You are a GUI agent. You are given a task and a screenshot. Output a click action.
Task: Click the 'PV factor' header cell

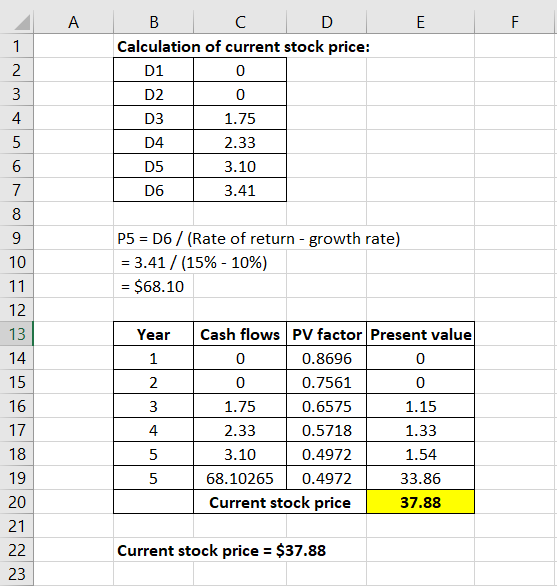327,334
